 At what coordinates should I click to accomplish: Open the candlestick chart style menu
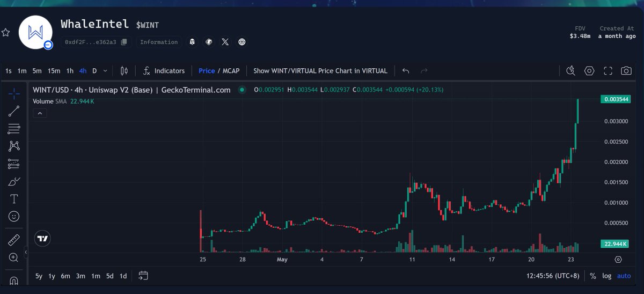[x=125, y=71]
